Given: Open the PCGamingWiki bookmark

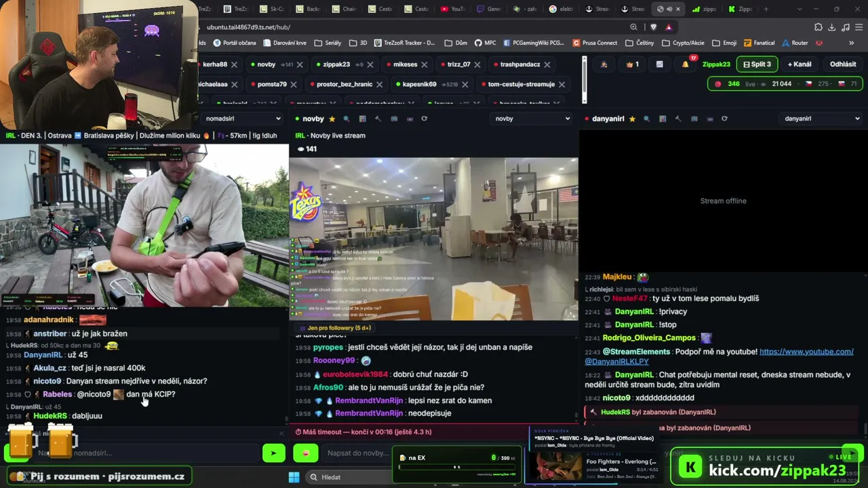Looking at the screenshot, I should point(533,43).
